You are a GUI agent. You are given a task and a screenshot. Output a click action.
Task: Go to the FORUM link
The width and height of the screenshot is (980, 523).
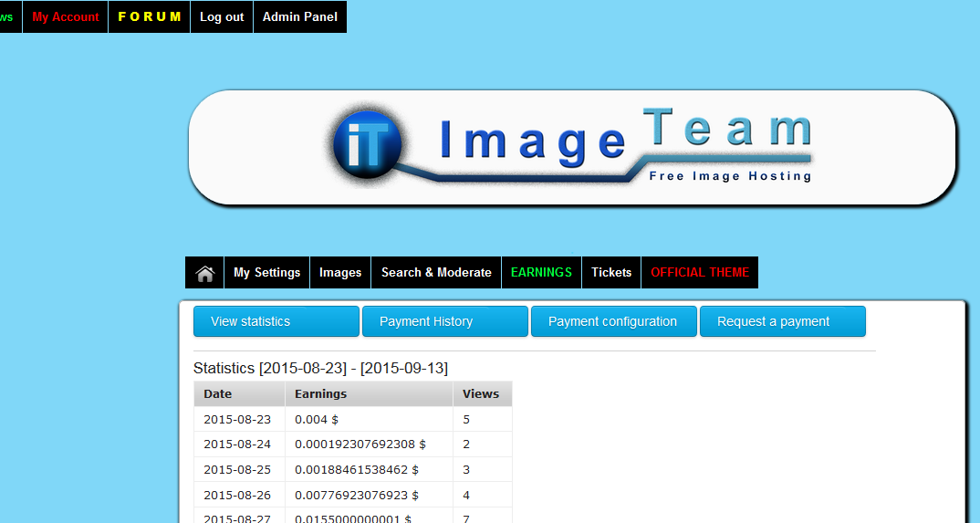pos(150,16)
